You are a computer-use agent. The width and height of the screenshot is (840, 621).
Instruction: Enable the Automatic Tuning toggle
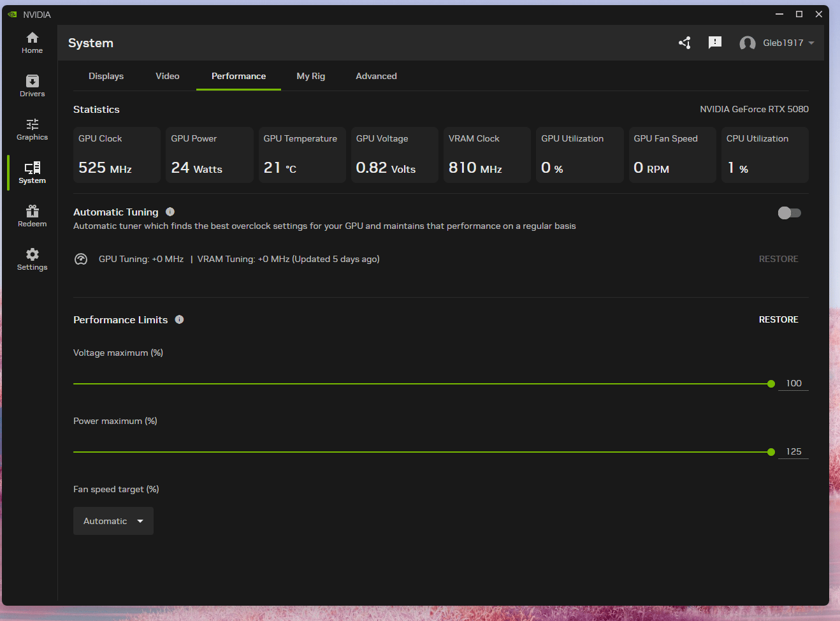pyautogui.click(x=790, y=213)
